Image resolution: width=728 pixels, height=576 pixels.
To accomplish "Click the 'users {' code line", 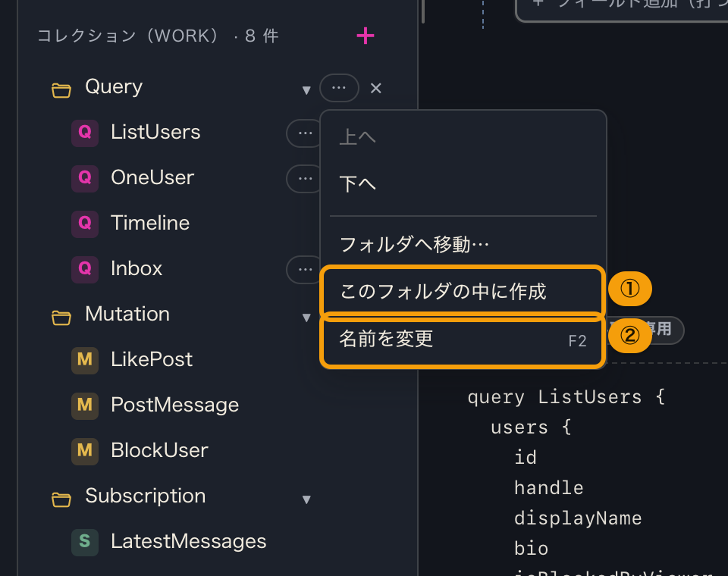I will click(x=531, y=427).
